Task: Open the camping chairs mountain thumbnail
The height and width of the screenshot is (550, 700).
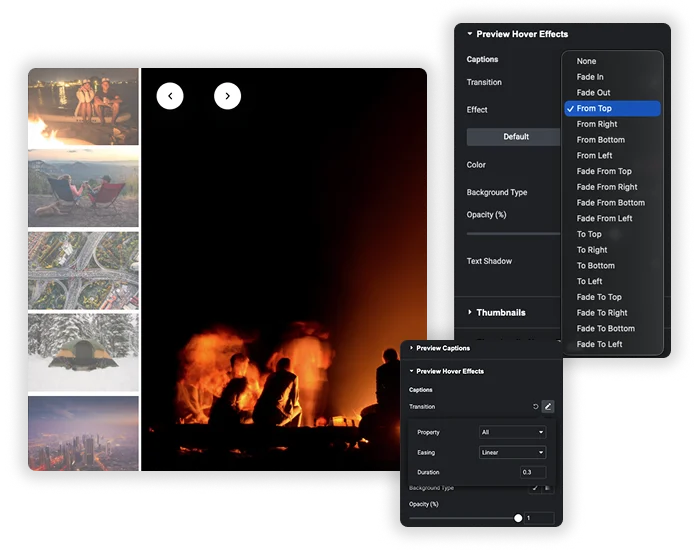Action: 83,188
